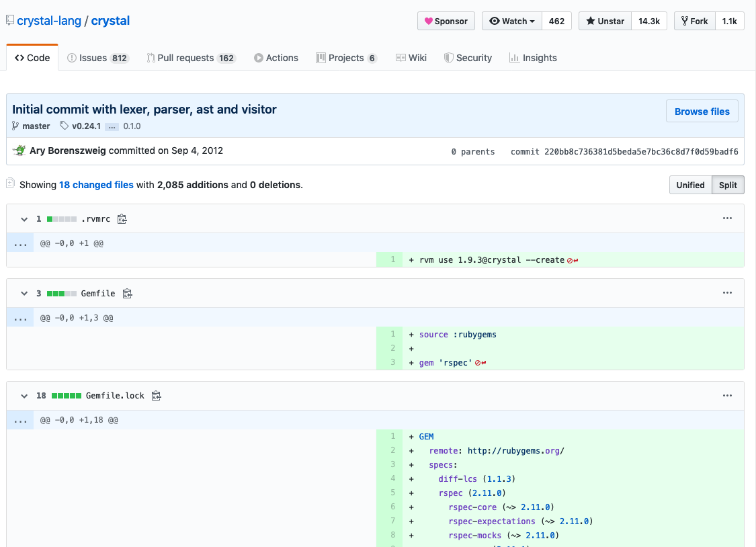The height and width of the screenshot is (547, 756).
Task: Click line 3 number in Gemfile diff
Action: [392, 362]
